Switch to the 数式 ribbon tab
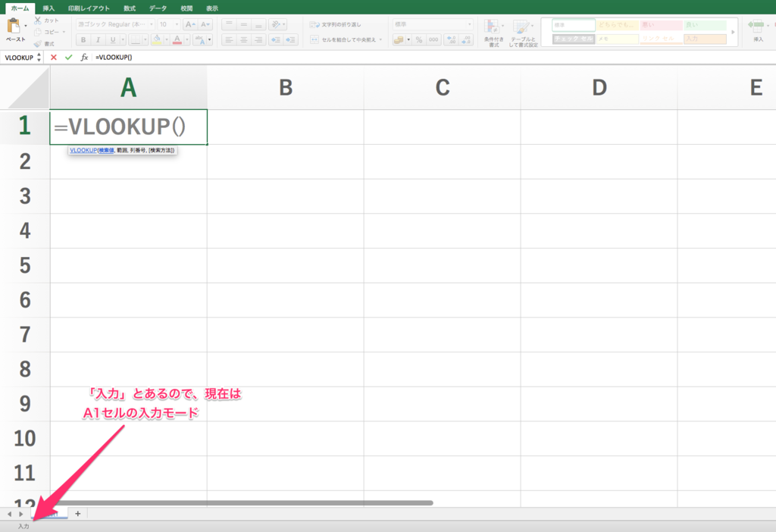Image resolution: width=776 pixels, height=532 pixels. [x=129, y=8]
